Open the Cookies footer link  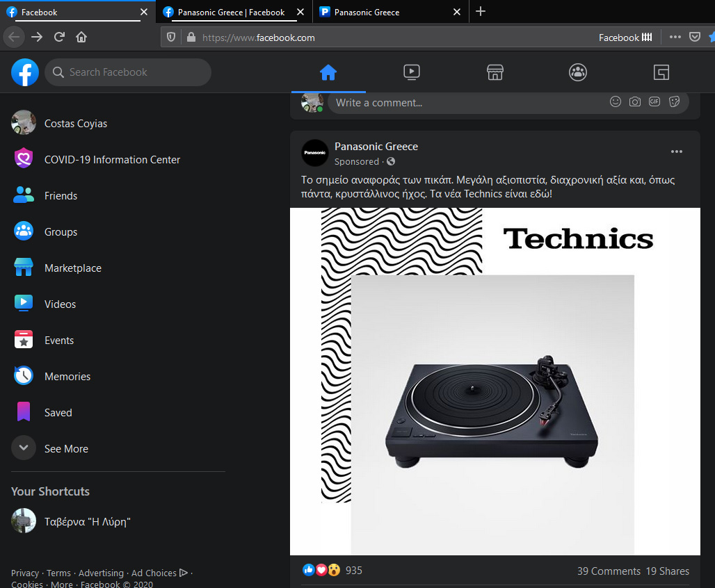(27, 584)
